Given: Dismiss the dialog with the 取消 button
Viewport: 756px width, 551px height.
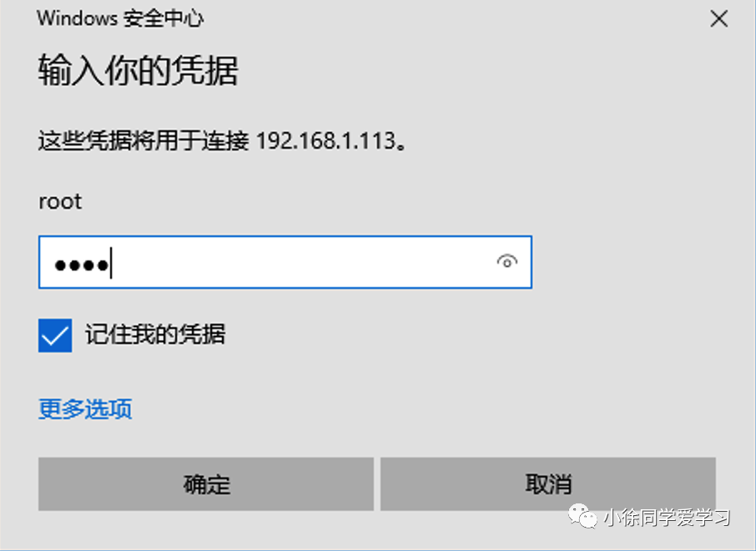Looking at the screenshot, I should coord(547,484).
